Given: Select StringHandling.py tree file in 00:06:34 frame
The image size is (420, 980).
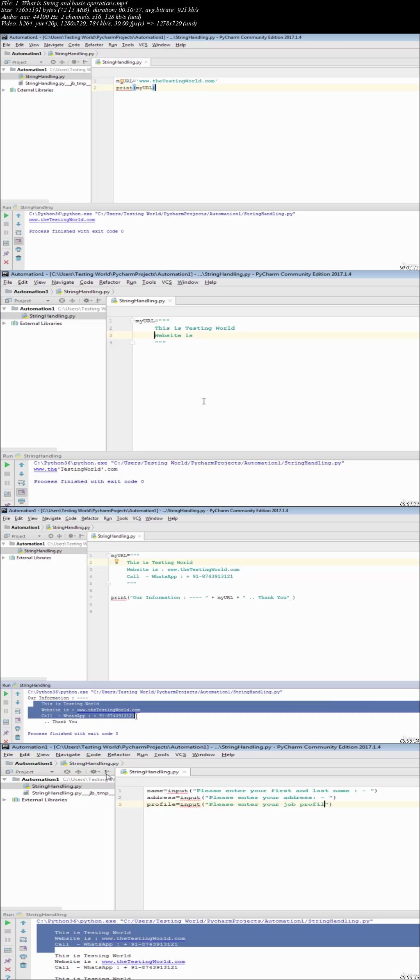Looking at the screenshot, I should [43, 551].
